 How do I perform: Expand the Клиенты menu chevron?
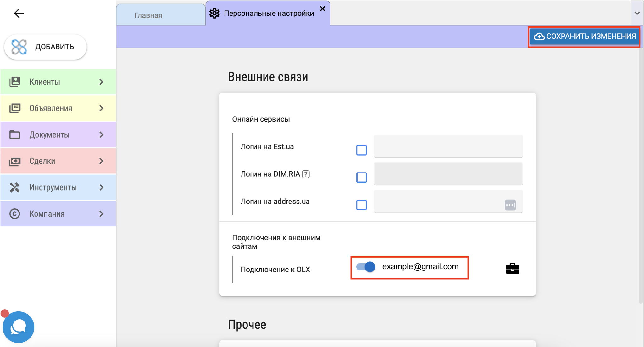pyautogui.click(x=101, y=82)
